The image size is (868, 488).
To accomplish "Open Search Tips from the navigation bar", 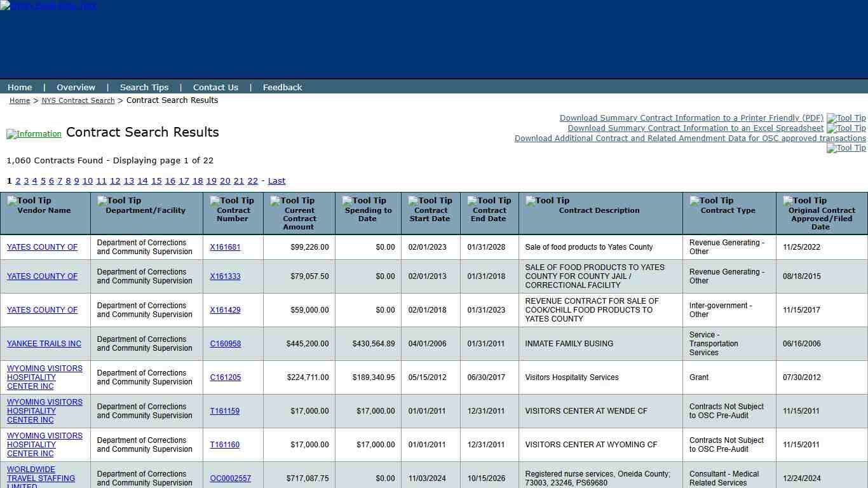I will [x=144, y=87].
